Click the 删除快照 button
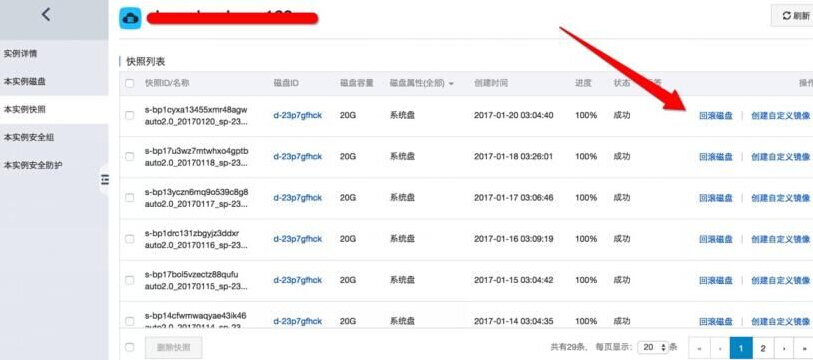813x360 pixels. 173,347
